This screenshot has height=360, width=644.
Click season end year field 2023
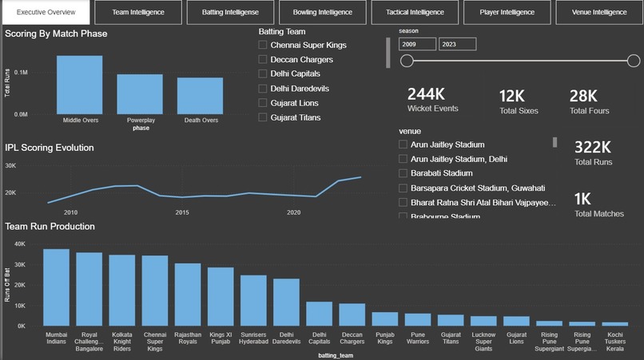pos(458,44)
